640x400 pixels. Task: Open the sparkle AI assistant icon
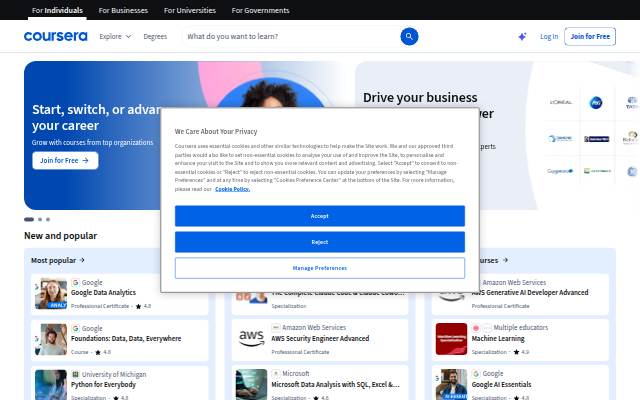(x=522, y=37)
